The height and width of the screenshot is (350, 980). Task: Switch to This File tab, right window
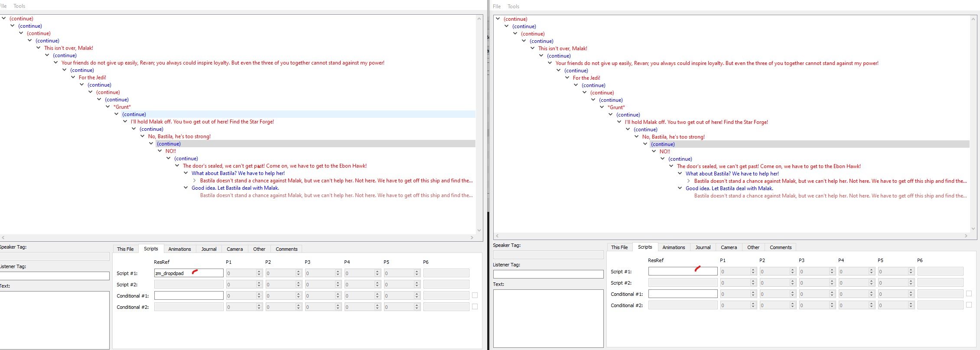coord(619,247)
